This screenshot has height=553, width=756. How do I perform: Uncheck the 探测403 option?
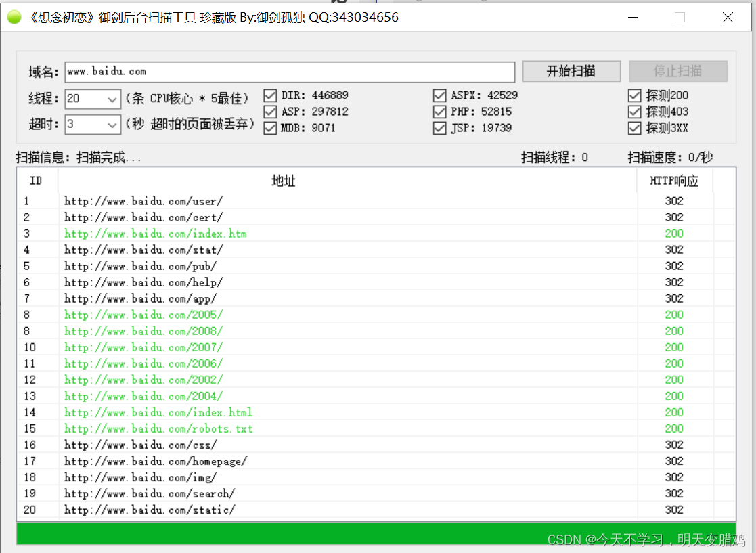tap(634, 112)
